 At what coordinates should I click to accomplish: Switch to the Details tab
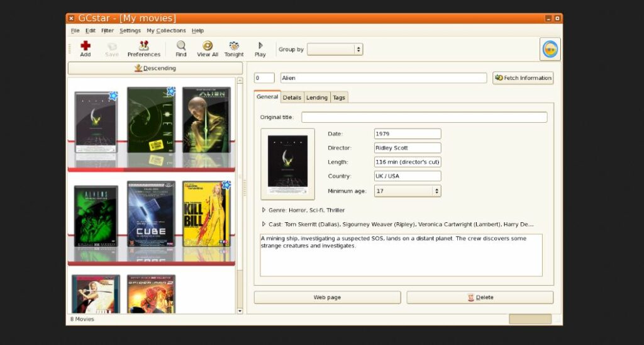292,98
